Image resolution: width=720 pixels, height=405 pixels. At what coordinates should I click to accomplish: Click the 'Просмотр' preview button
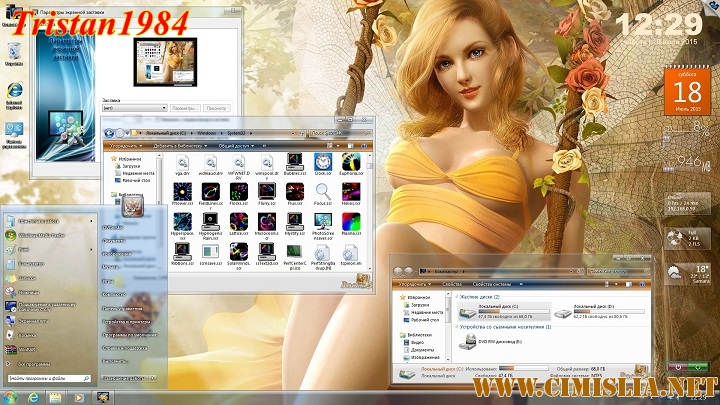tap(216, 107)
